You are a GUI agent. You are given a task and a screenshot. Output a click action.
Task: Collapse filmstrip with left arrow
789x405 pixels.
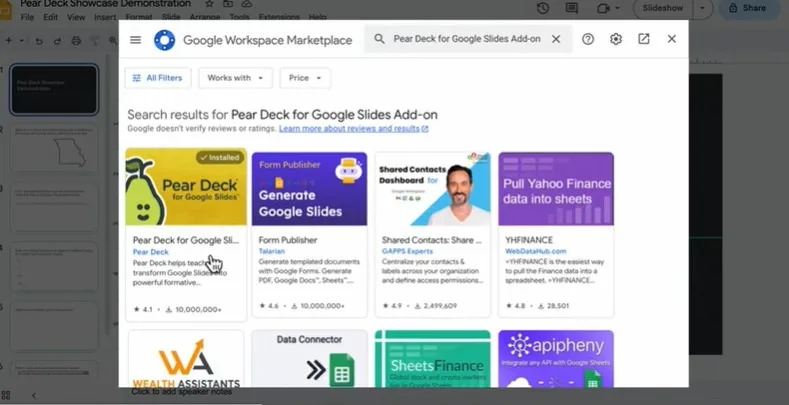pyautogui.click(x=34, y=395)
